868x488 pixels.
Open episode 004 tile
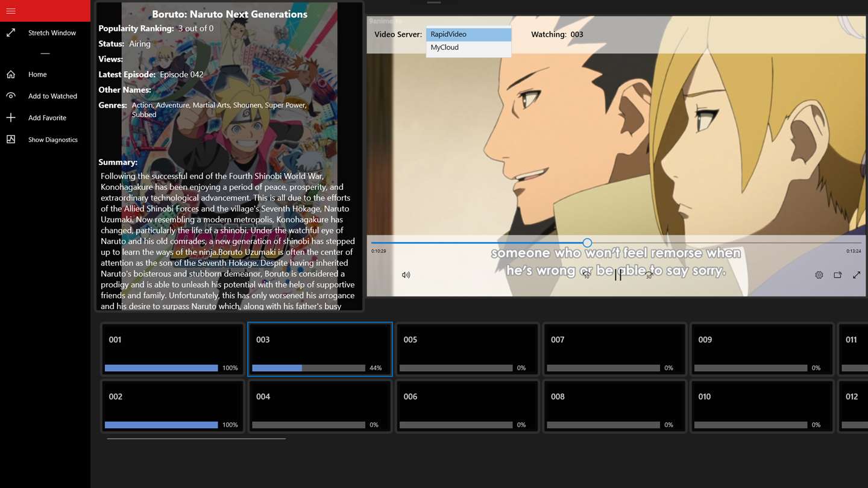click(x=320, y=407)
